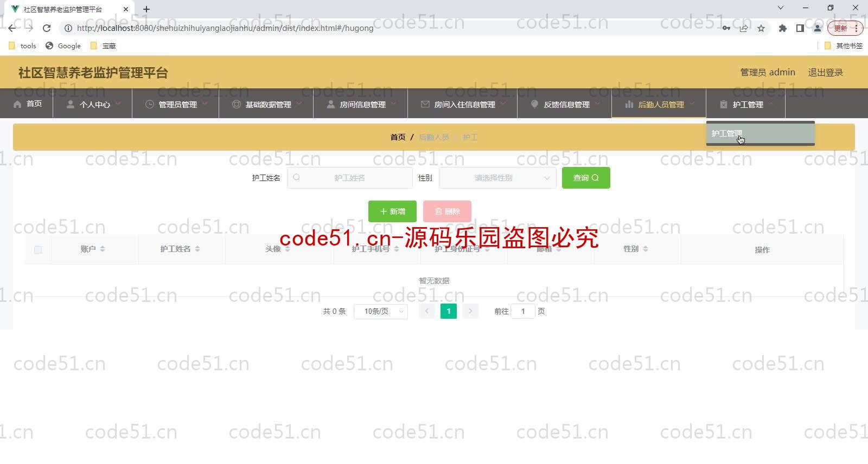Image resolution: width=868 pixels, height=464 pixels.
Task: Click the search icon in 护工姓名 field
Action: click(x=296, y=177)
